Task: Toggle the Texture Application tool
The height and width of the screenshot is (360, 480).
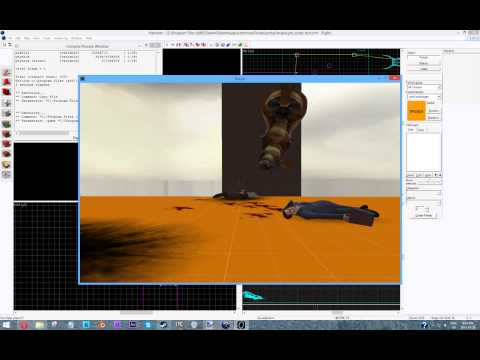Action: coord(7,124)
